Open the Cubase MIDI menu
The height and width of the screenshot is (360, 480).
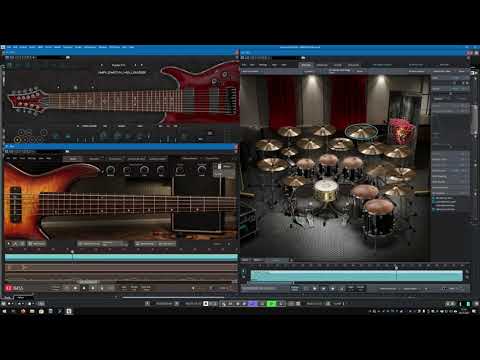point(40,47)
